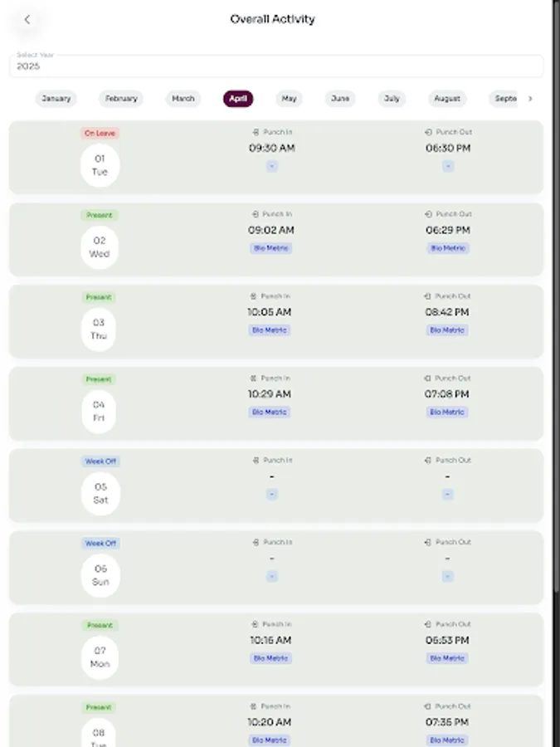Viewport: 560px width, 747px height.
Task: Click the Week Off badge on Saturday 05
Action: (x=100, y=461)
